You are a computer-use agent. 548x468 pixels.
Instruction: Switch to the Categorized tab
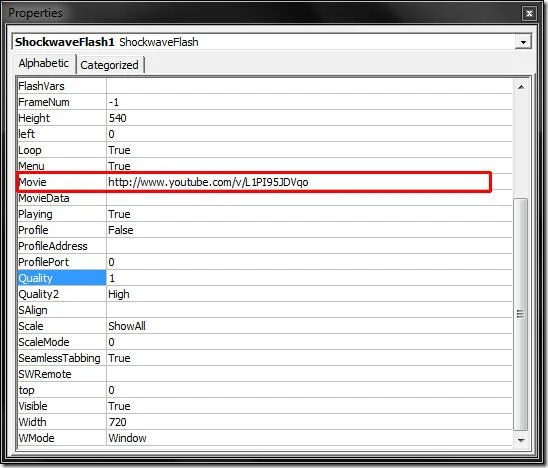click(x=109, y=65)
